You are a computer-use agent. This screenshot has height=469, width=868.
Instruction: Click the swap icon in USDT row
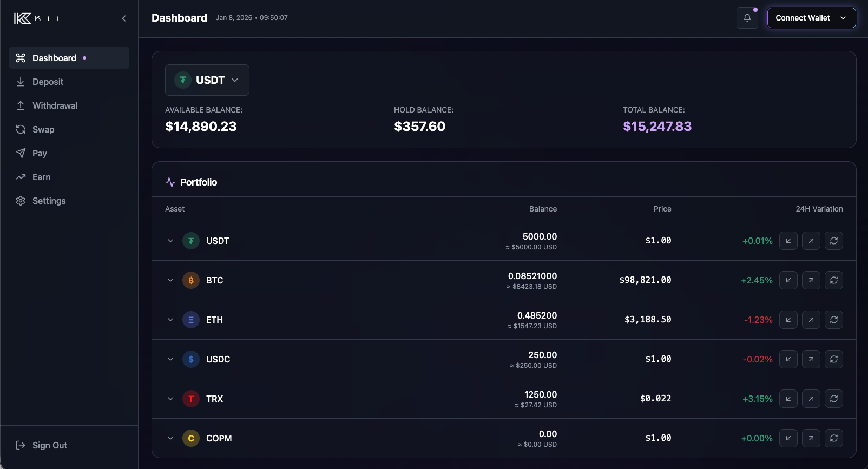coord(833,241)
